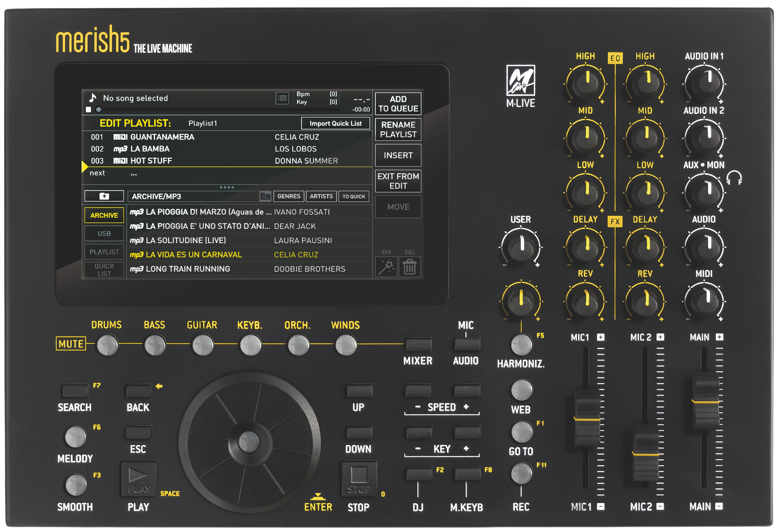Mute the BASS track button
Viewport: 778px width, 532px height.
155,345
